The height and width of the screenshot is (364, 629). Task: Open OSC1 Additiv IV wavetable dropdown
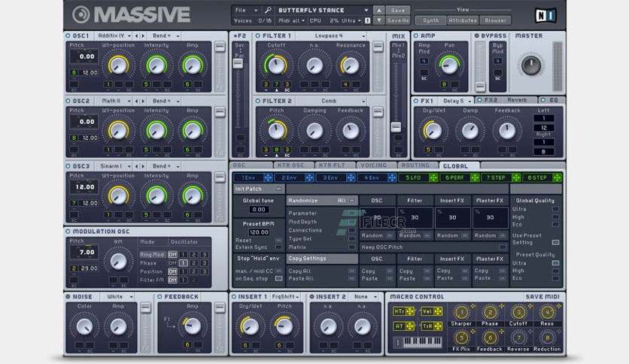[114, 35]
